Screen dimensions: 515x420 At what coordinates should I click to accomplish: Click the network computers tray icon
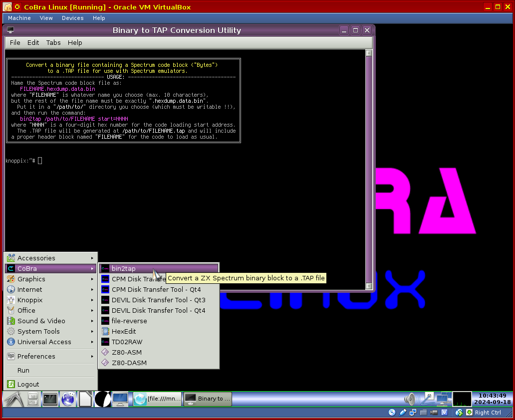click(443, 399)
